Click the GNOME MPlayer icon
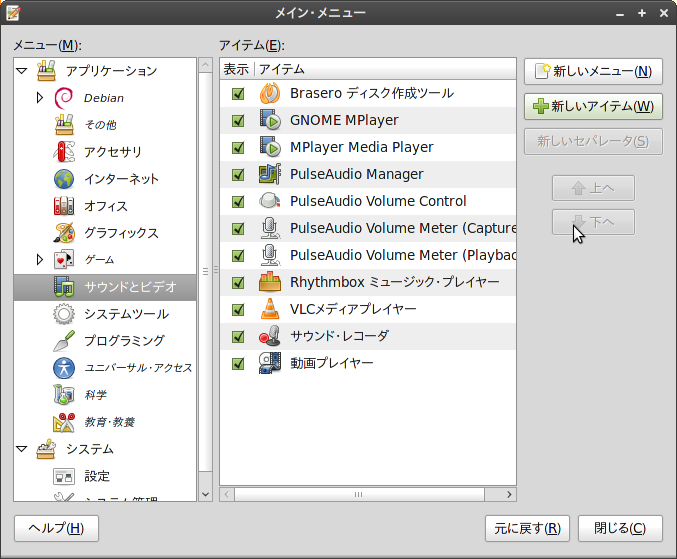The height and width of the screenshot is (559, 677). tap(270, 120)
